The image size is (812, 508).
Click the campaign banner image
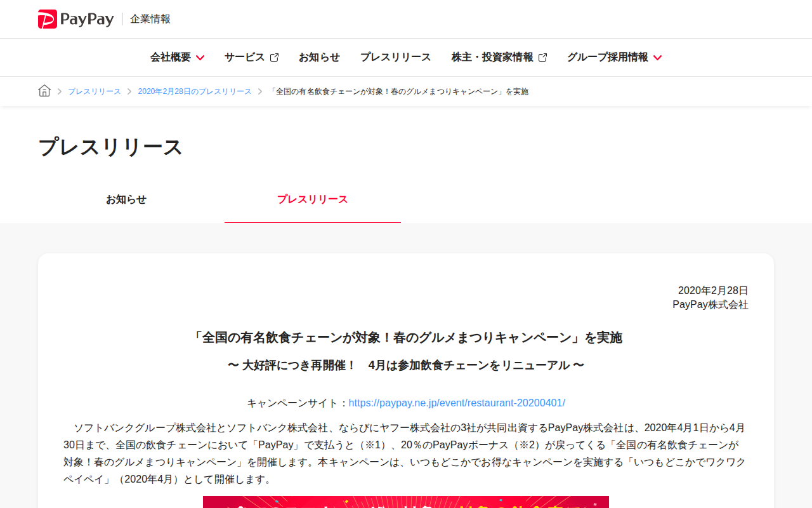coord(406,502)
